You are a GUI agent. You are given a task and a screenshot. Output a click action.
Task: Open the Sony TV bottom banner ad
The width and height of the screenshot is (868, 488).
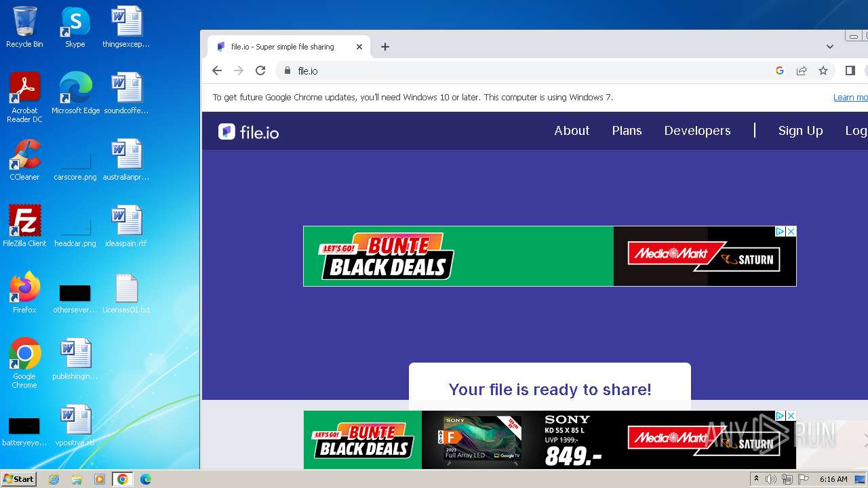click(x=549, y=440)
